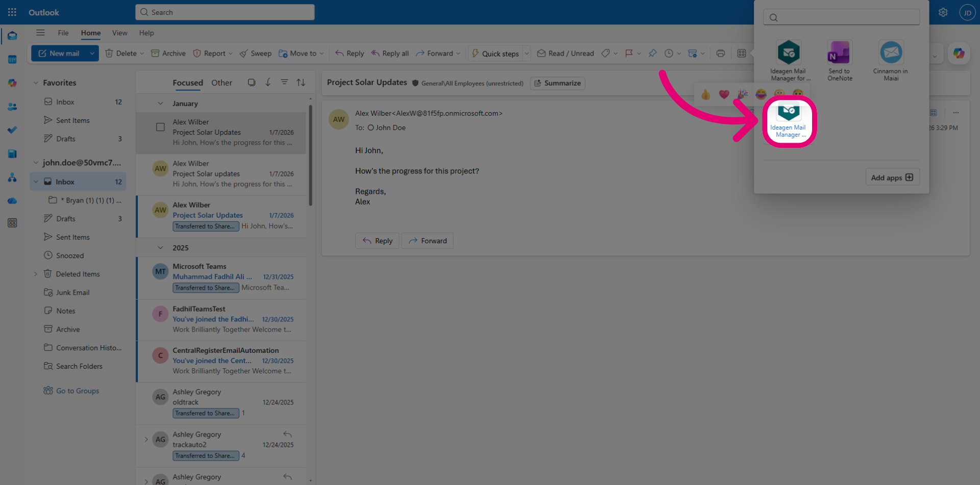This screenshot has width=980, height=485.
Task: Switch to the Other tab
Action: coord(222,83)
